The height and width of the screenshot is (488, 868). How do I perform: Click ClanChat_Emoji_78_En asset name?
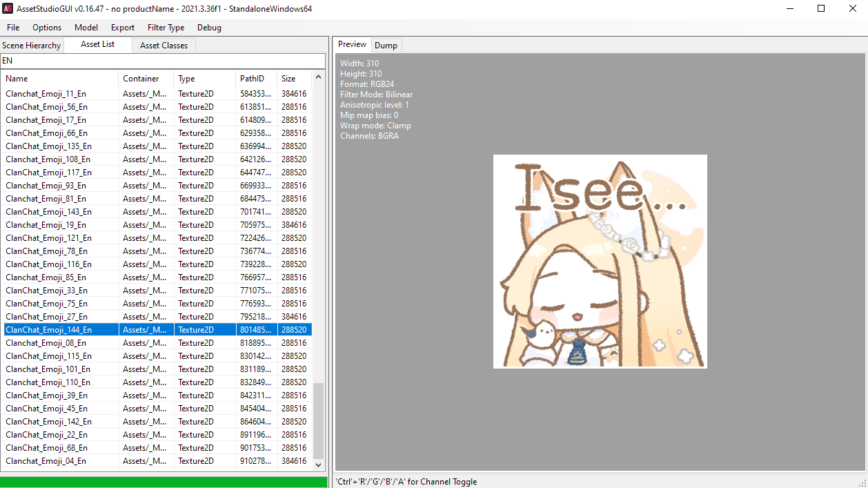46,251
